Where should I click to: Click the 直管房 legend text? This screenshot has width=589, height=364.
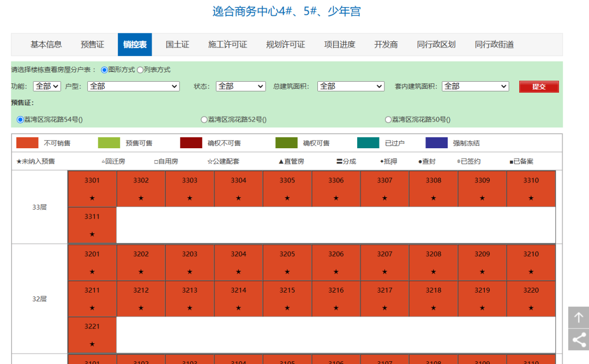[x=294, y=161]
